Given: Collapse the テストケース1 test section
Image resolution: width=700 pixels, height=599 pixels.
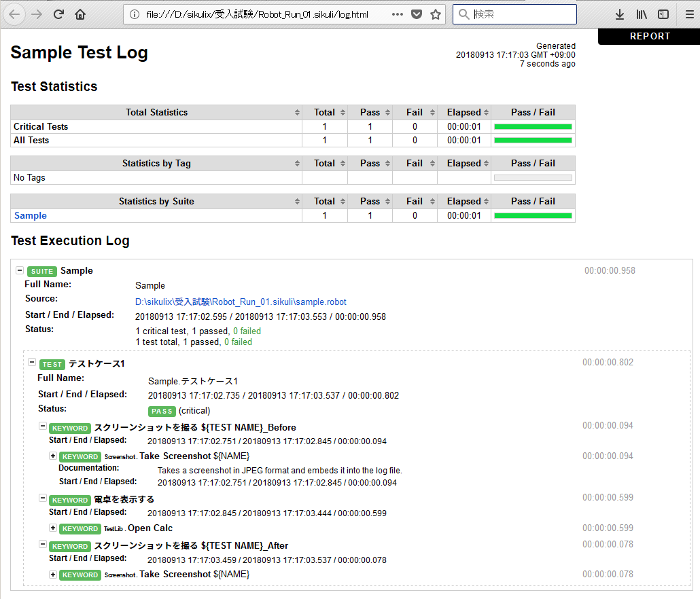Looking at the screenshot, I should point(32,362).
